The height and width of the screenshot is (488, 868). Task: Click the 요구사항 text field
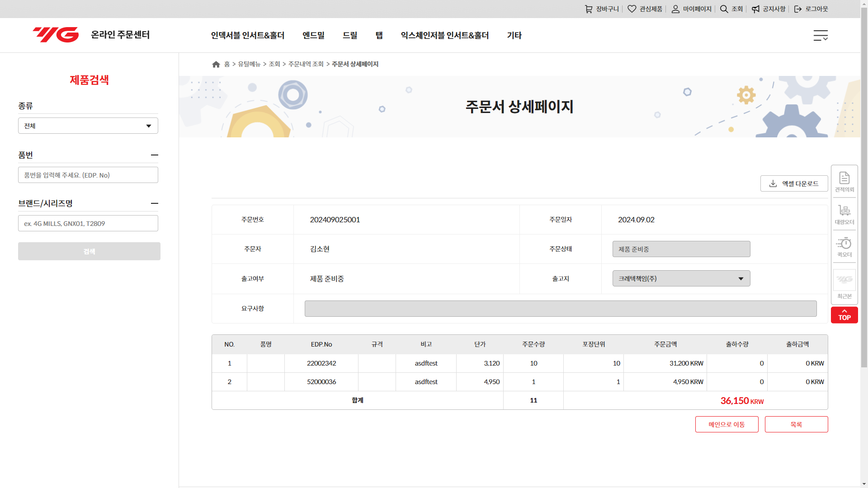tap(561, 309)
